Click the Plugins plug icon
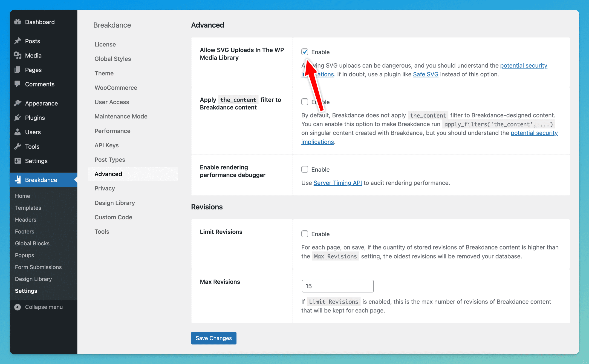589x364 pixels. click(17, 118)
